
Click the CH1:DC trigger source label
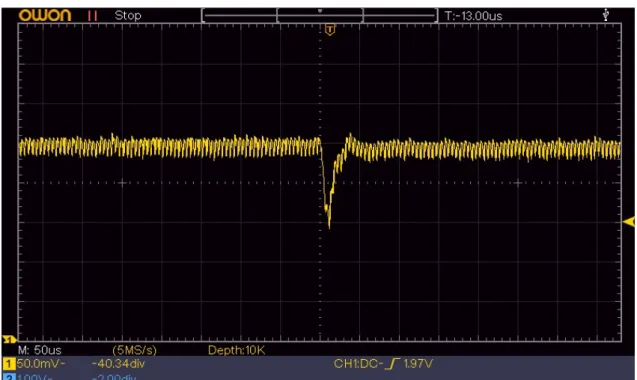coord(358,363)
